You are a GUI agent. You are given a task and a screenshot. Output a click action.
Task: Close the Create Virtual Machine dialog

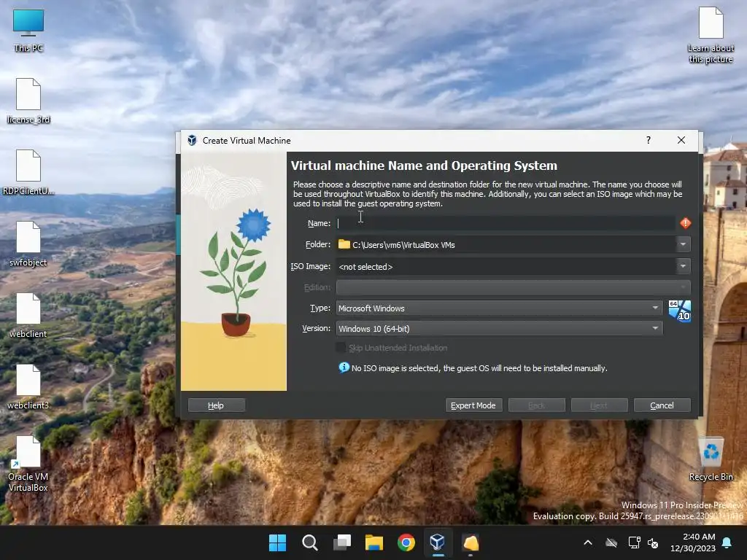(x=681, y=140)
